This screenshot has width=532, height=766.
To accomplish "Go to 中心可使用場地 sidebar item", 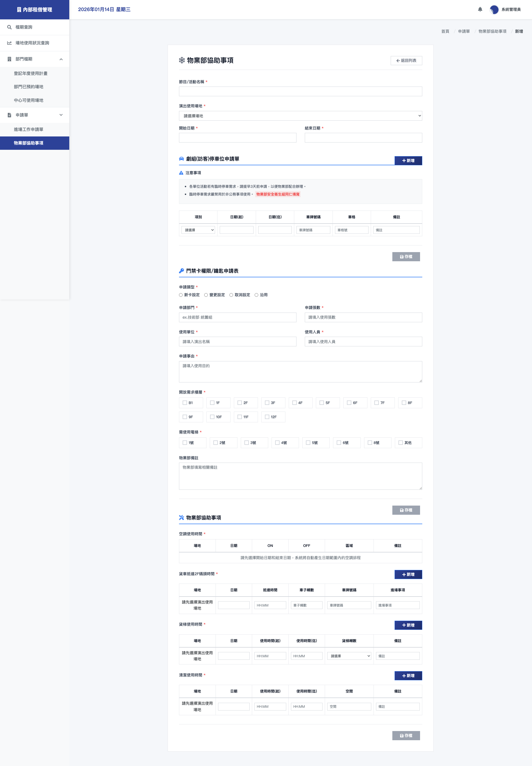I will 29,100.
